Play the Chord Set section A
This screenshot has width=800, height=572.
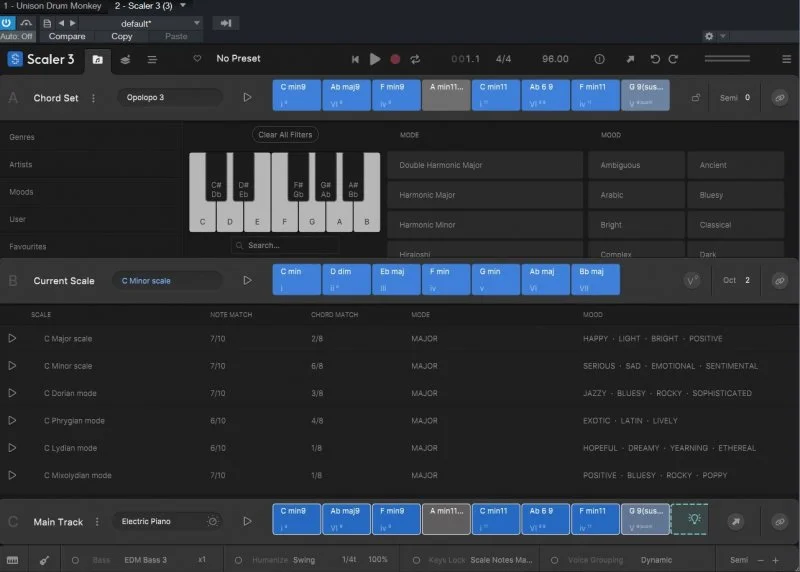pyautogui.click(x=247, y=97)
